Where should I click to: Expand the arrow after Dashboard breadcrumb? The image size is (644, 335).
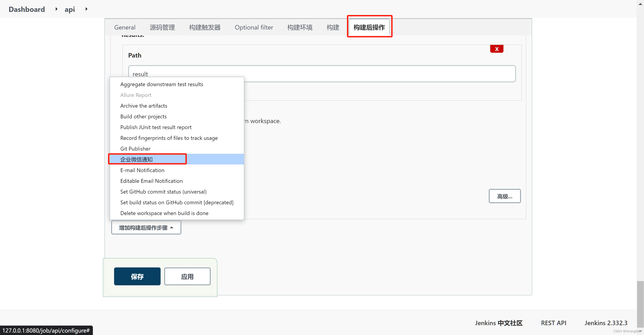click(56, 9)
